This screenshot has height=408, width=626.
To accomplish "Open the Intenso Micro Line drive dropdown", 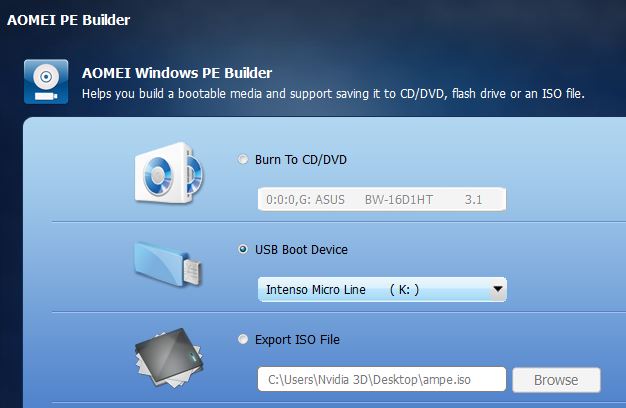I will coord(382,289).
